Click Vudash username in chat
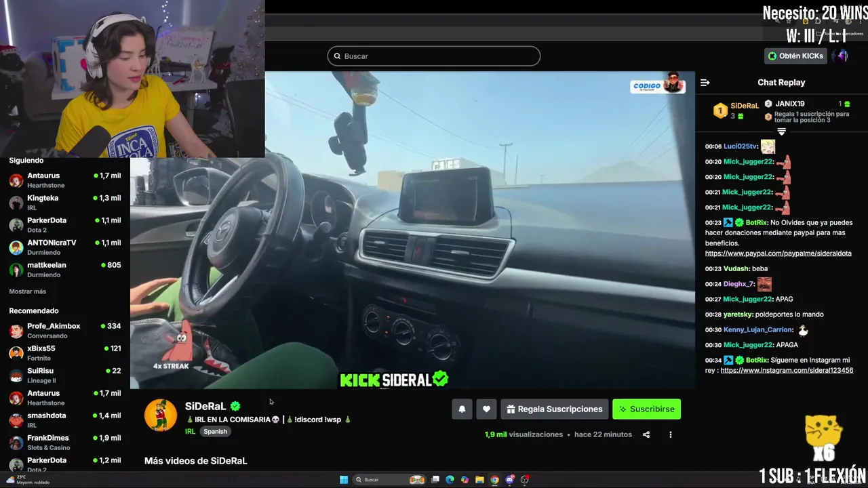 tap(736, 269)
